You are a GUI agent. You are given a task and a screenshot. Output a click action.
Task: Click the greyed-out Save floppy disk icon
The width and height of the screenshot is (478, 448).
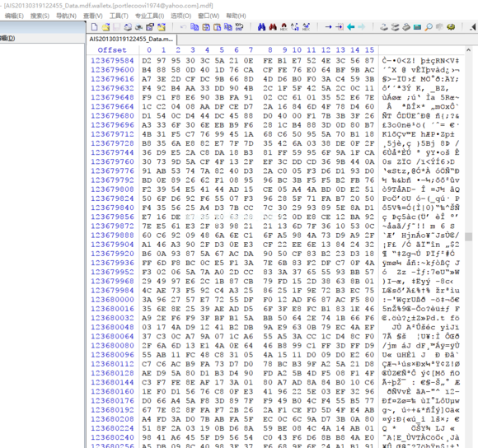(116, 27)
